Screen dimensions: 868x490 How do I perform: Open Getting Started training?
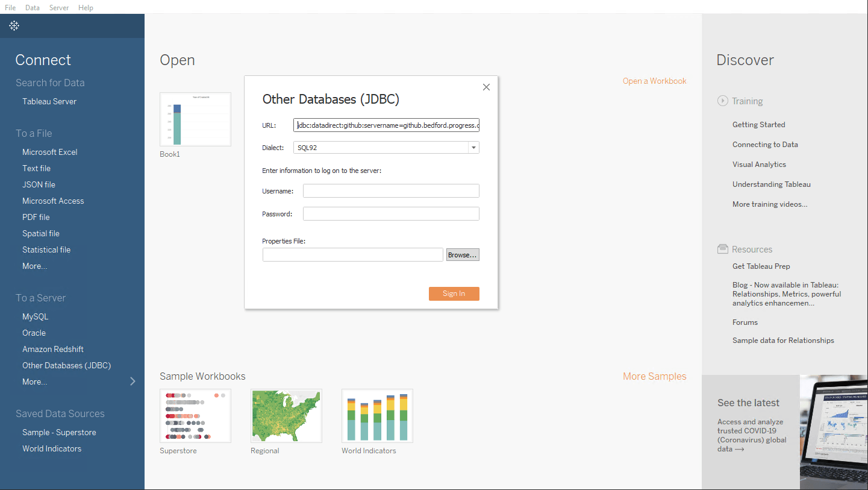758,125
